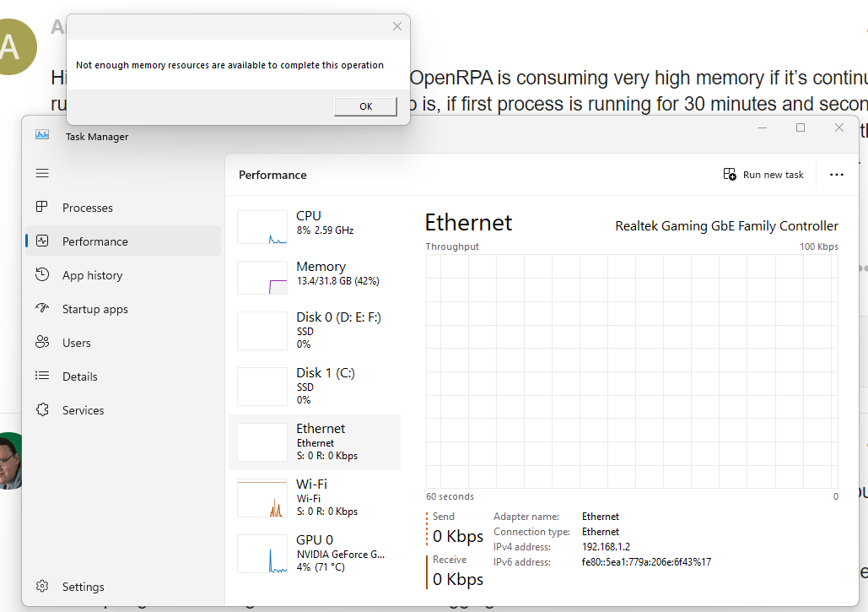Click Run new task button

[x=763, y=175]
